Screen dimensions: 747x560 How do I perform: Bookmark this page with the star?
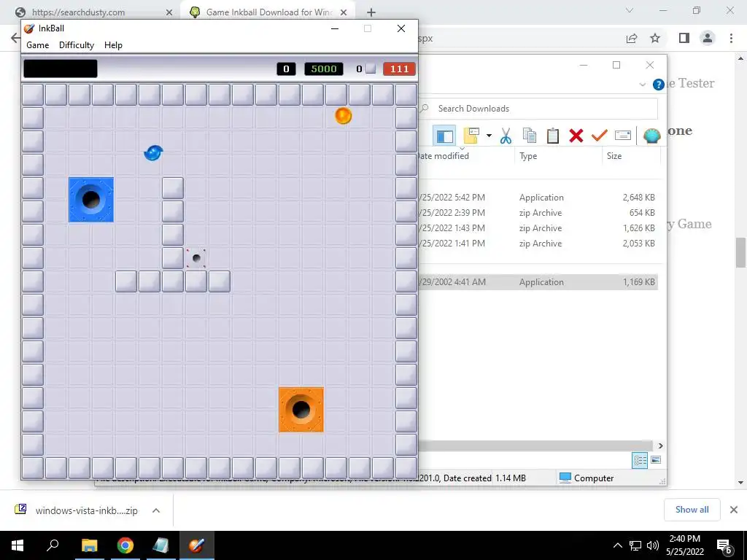(655, 38)
